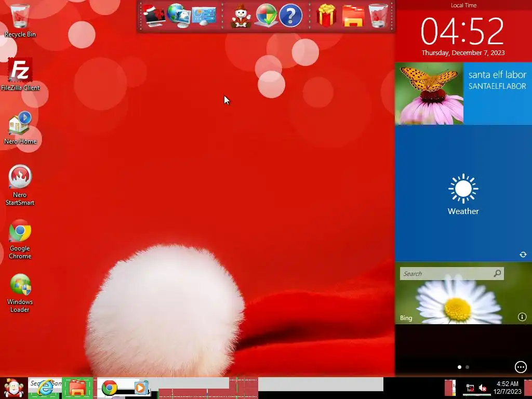Viewport: 532px width, 399px height.
Task: Open the Google Chrome desktop shortcut
Action: (x=20, y=239)
